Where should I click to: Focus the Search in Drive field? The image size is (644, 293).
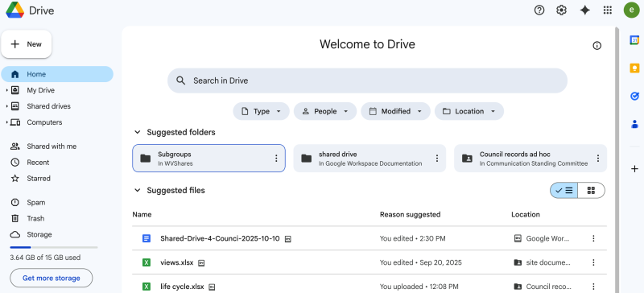click(x=367, y=80)
